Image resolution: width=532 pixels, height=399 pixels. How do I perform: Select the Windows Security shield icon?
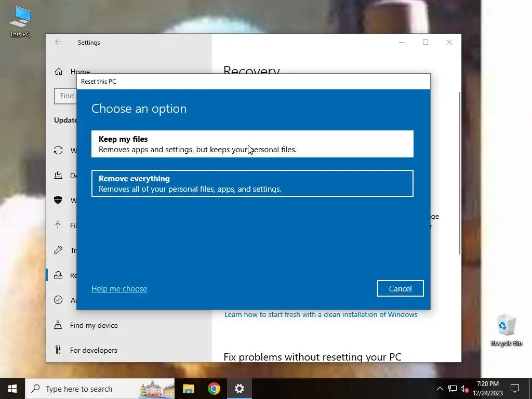(58, 200)
